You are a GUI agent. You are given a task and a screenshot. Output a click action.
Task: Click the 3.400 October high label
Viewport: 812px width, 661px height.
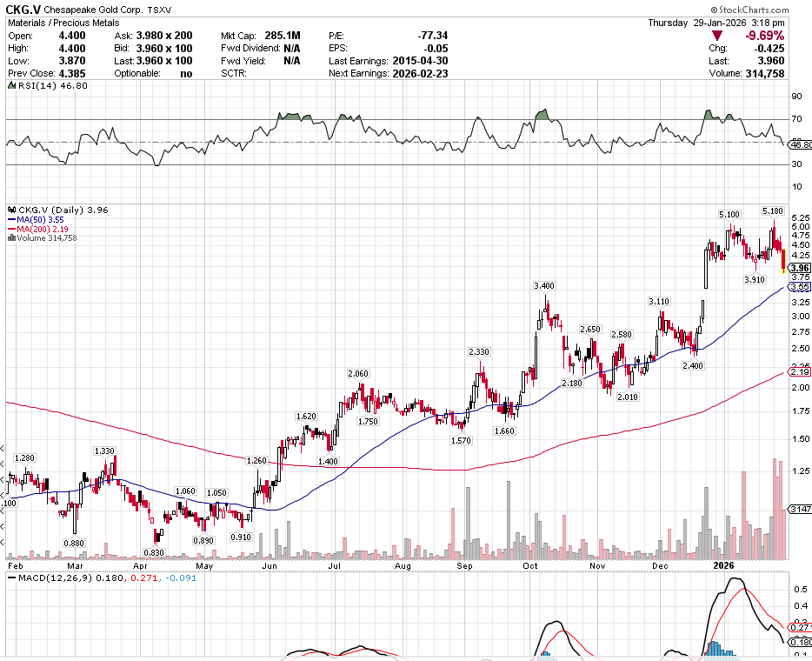point(544,285)
